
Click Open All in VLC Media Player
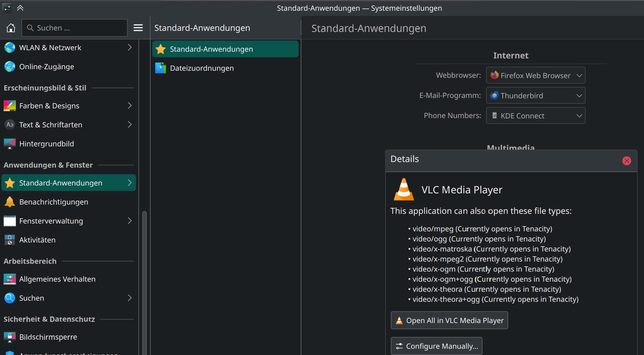449,320
